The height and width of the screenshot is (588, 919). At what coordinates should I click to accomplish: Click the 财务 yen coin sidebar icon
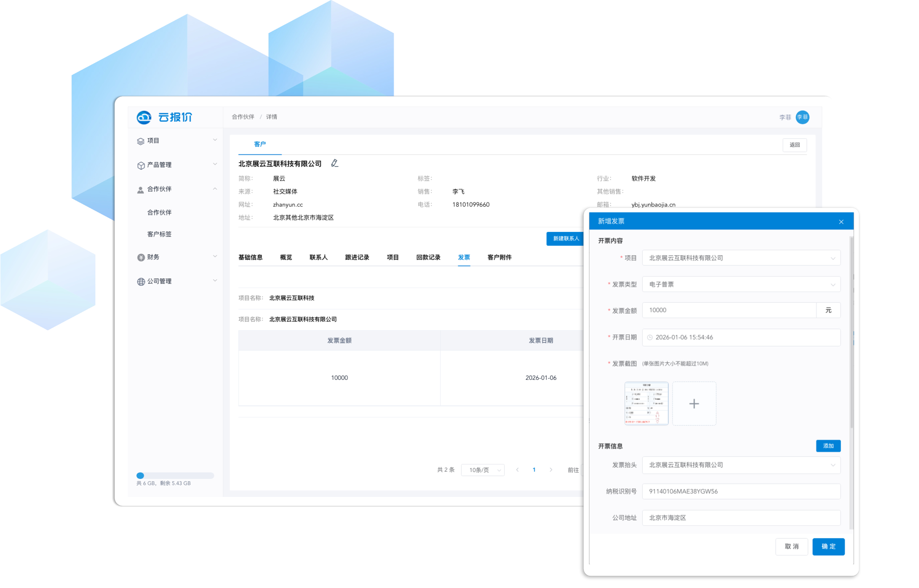pyautogui.click(x=141, y=257)
